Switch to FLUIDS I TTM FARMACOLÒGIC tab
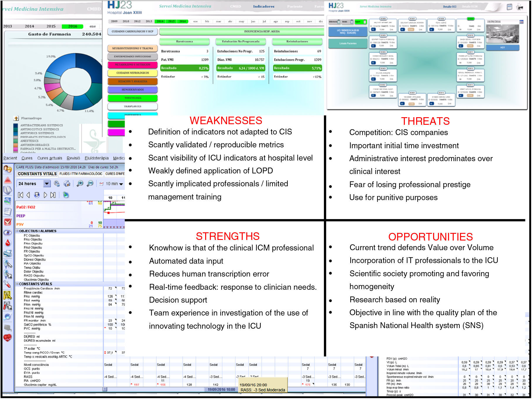This screenshot has width=532, height=399. [x=81, y=174]
